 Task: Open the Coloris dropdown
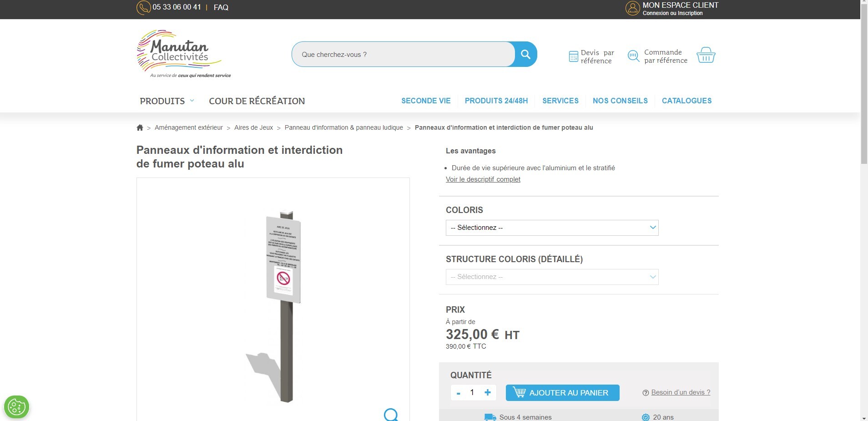pos(552,228)
